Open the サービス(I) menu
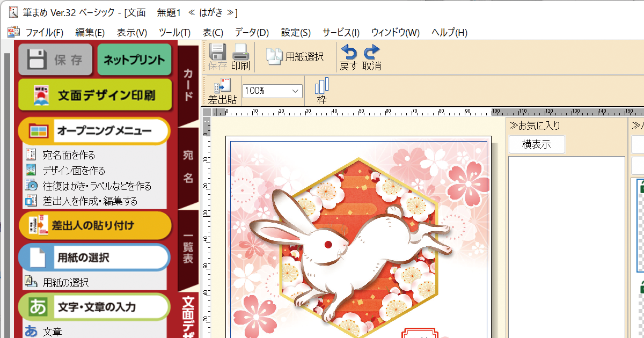The image size is (644, 338). pyautogui.click(x=341, y=32)
